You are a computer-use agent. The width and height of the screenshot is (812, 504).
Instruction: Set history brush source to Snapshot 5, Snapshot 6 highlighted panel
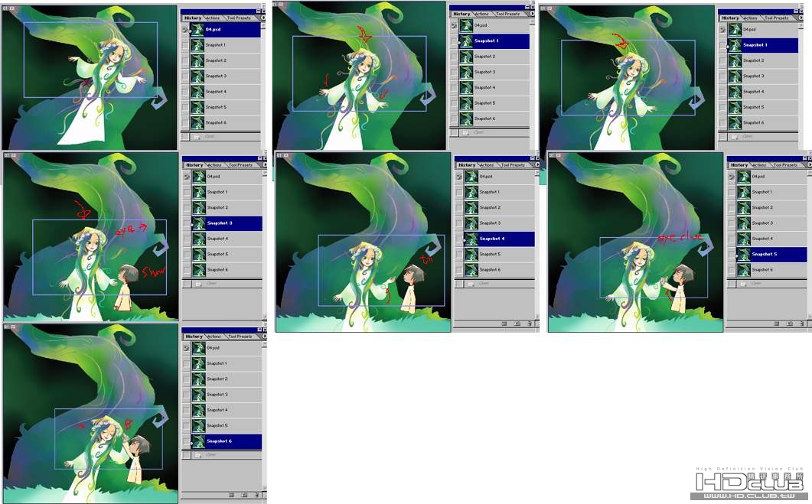coord(186,425)
